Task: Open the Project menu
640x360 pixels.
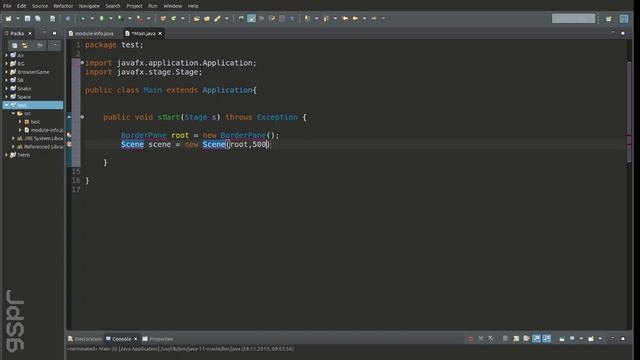Action: point(134,6)
